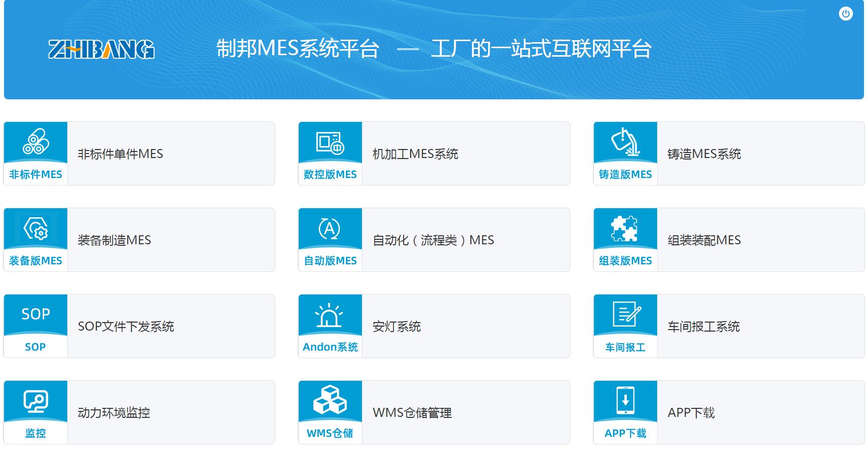Select the 数控版MES machine icon

pos(330,142)
